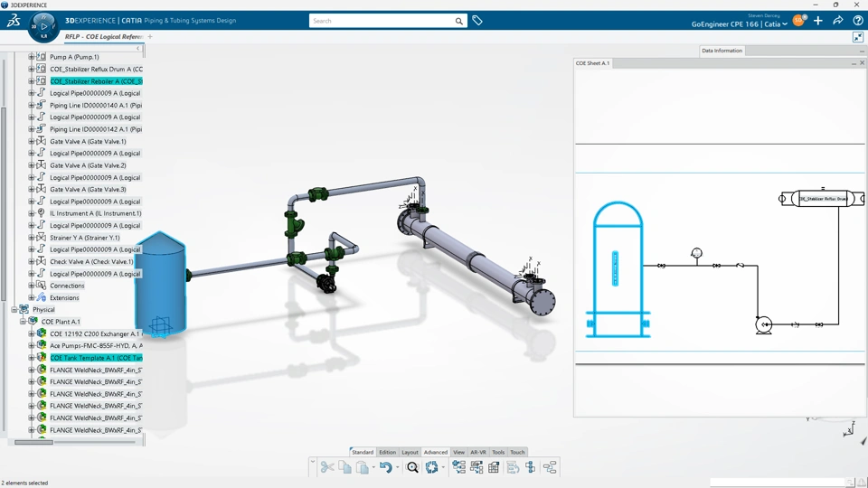The width and height of the screenshot is (868, 488).
Task: Click the tree vertical scrollbar
Action: 4,205
